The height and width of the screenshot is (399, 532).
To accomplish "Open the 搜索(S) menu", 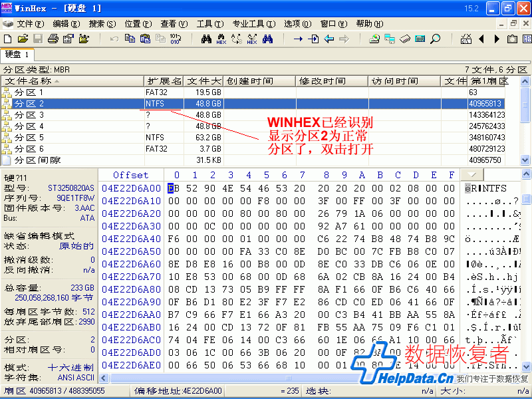I will [102, 24].
